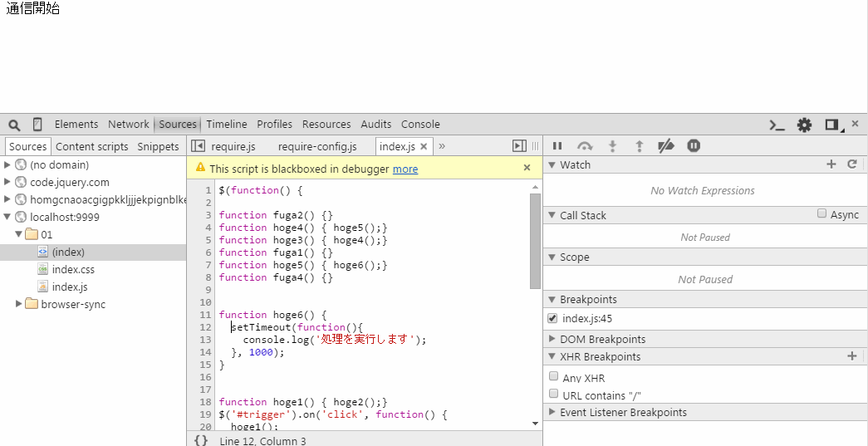This screenshot has height=446, width=868.
Task: Add a watch expression plus icon
Action: [x=831, y=164]
